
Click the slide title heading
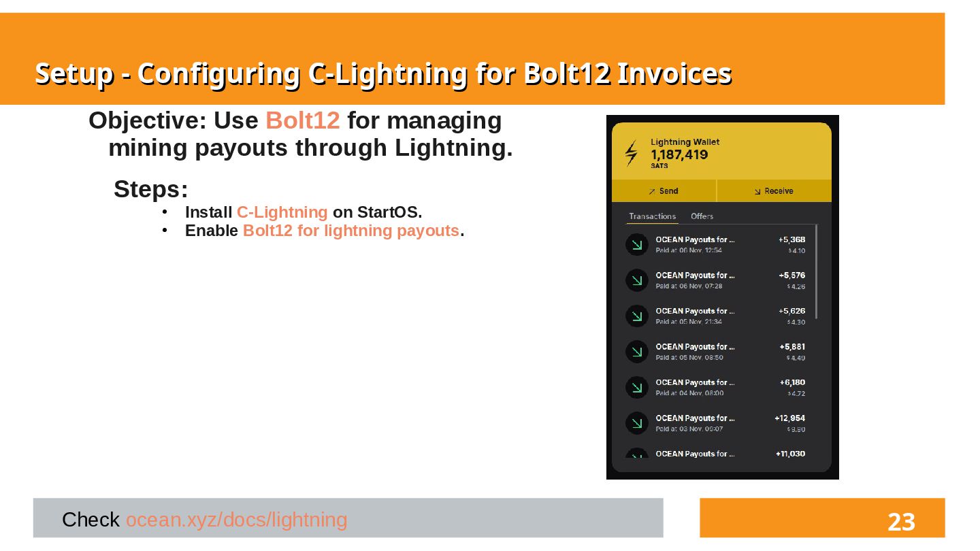pos(383,73)
